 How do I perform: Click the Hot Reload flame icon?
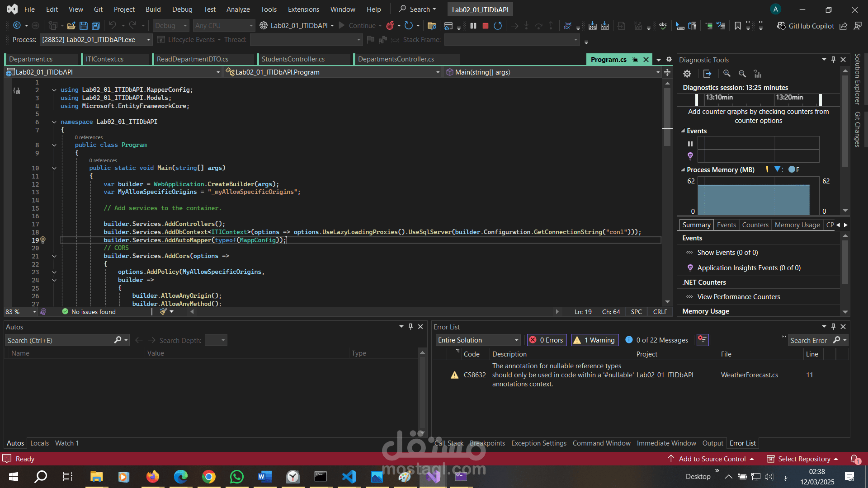[390, 26]
